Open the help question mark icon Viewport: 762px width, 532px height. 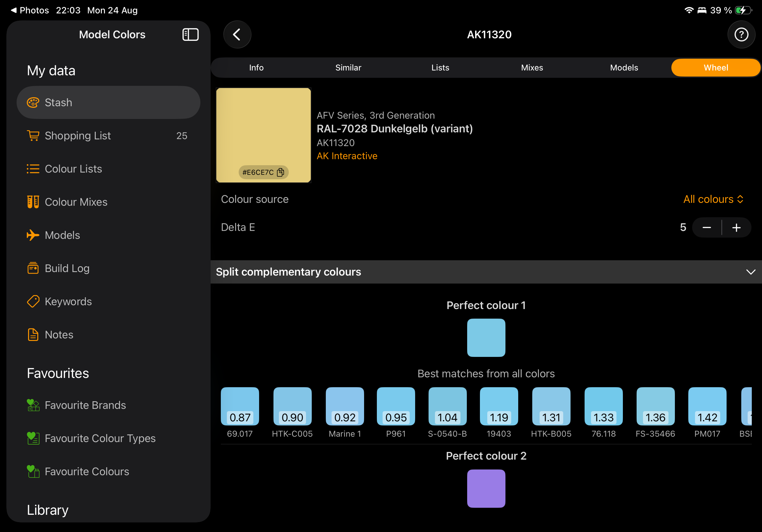741,34
